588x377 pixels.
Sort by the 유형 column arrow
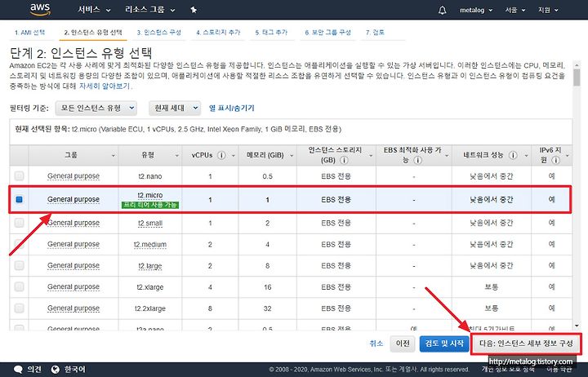coord(176,156)
